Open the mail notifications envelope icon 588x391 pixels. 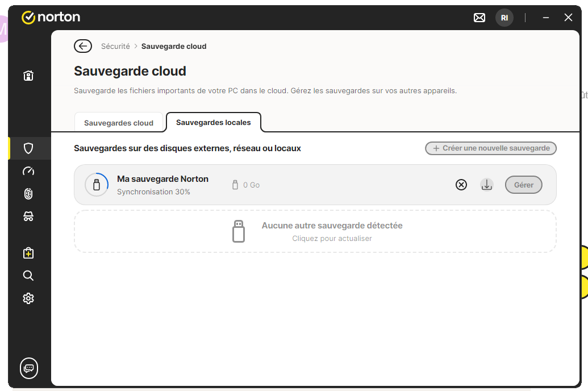479,18
